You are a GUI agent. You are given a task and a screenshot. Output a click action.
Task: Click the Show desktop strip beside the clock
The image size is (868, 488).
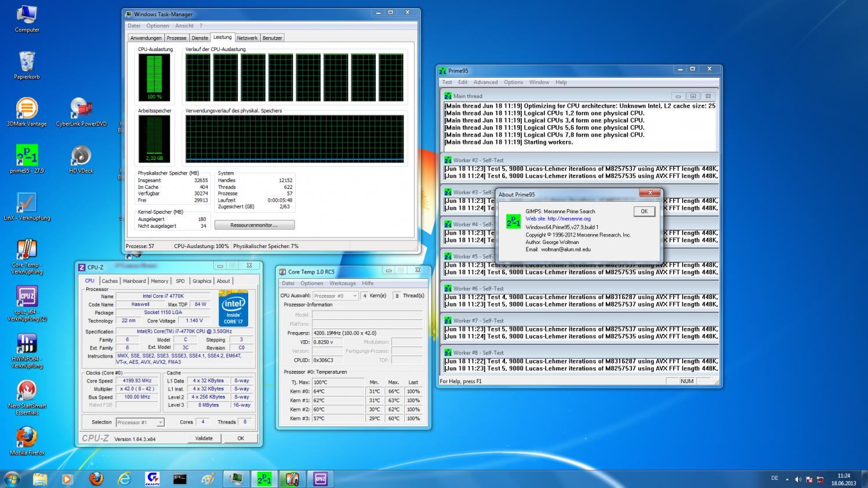point(864,479)
